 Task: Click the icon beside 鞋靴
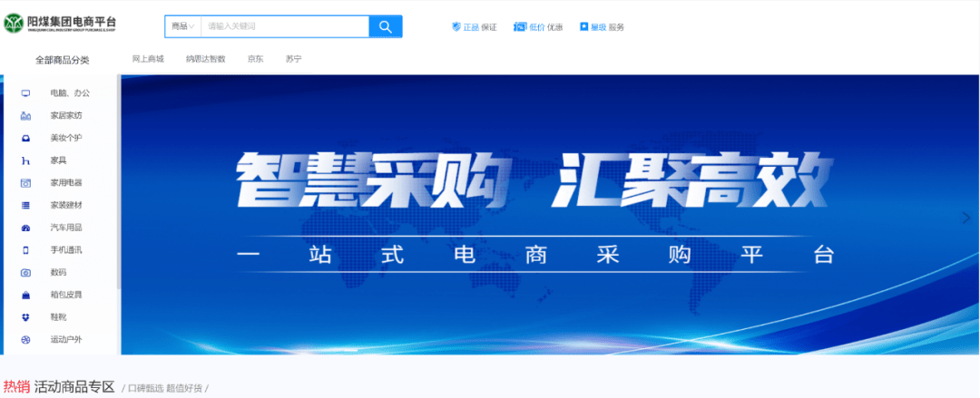tap(25, 317)
